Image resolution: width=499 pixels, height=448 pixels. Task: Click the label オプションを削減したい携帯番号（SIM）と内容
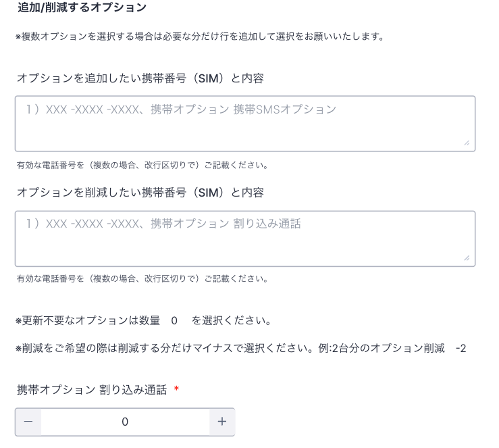[140, 193]
